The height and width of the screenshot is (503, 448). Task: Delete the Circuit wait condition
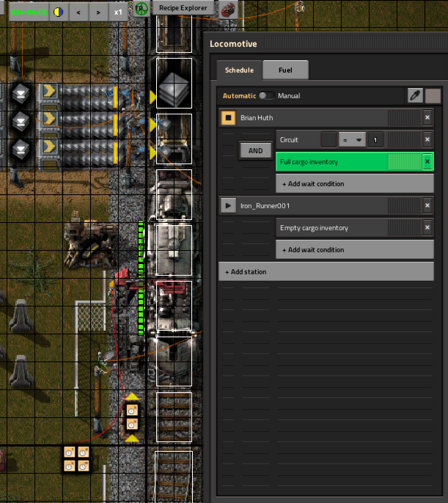[427, 140]
